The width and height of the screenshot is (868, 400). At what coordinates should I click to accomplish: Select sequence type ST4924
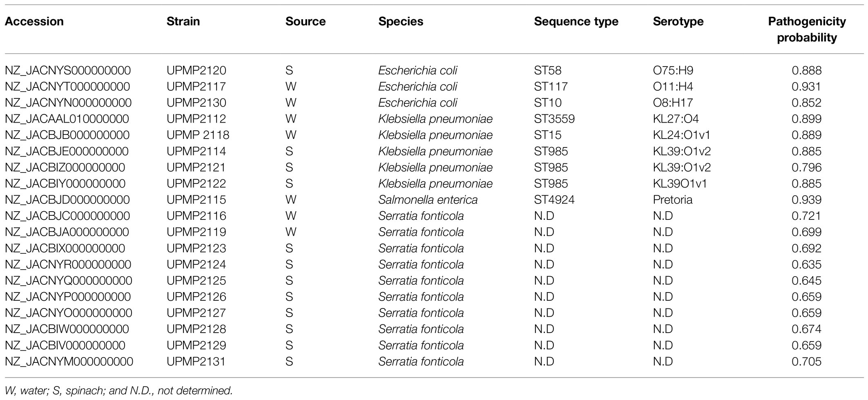(x=554, y=200)
